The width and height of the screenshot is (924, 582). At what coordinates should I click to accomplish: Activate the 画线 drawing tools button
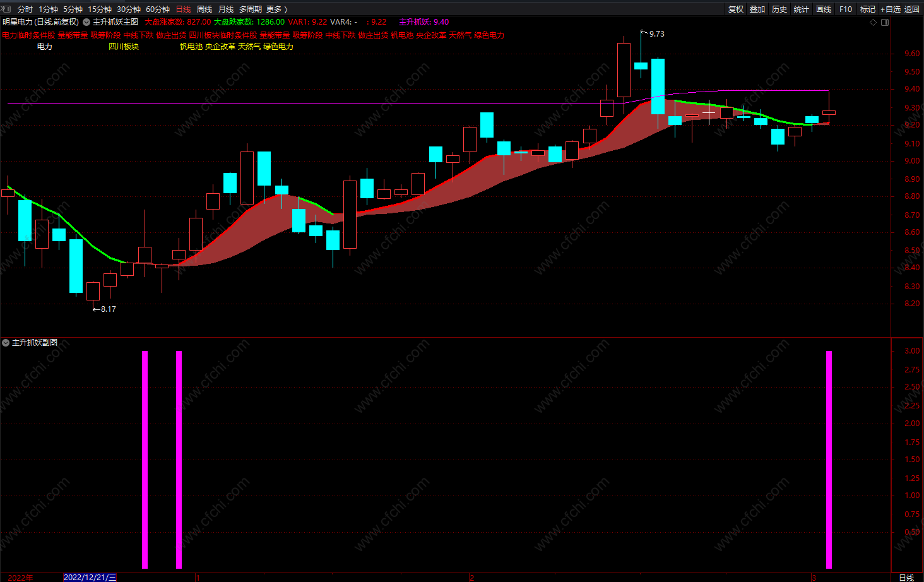824,9
